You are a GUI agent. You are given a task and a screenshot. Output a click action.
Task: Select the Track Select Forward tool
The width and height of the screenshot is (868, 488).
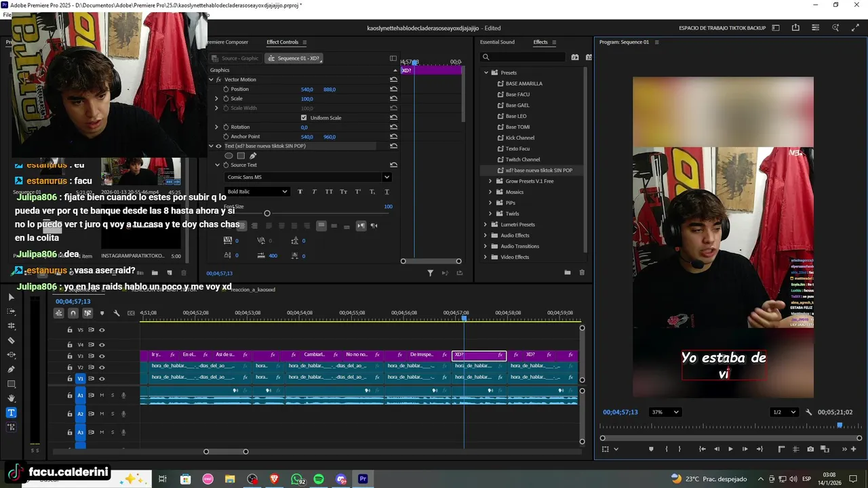click(x=11, y=312)
